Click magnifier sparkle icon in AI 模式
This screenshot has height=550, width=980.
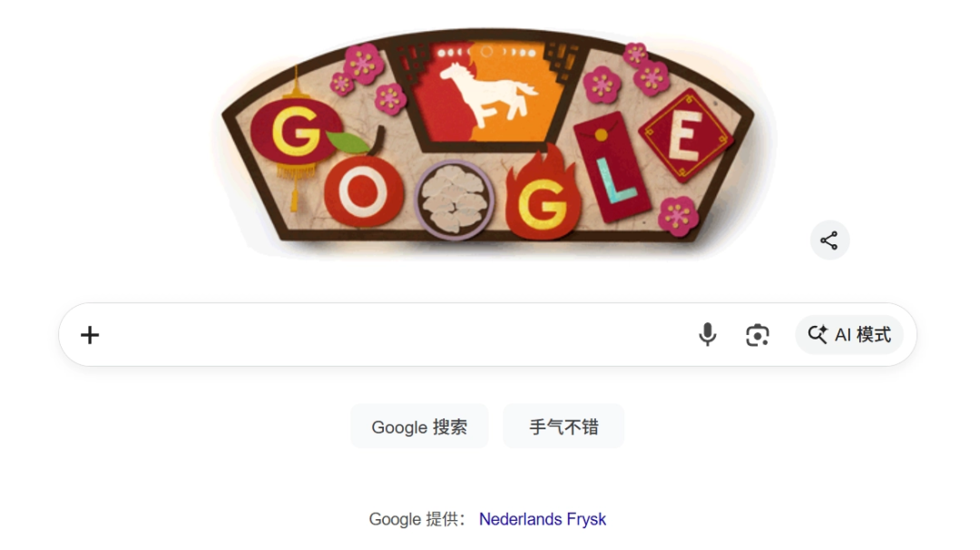pyautogui.click(x=818, y=334)
